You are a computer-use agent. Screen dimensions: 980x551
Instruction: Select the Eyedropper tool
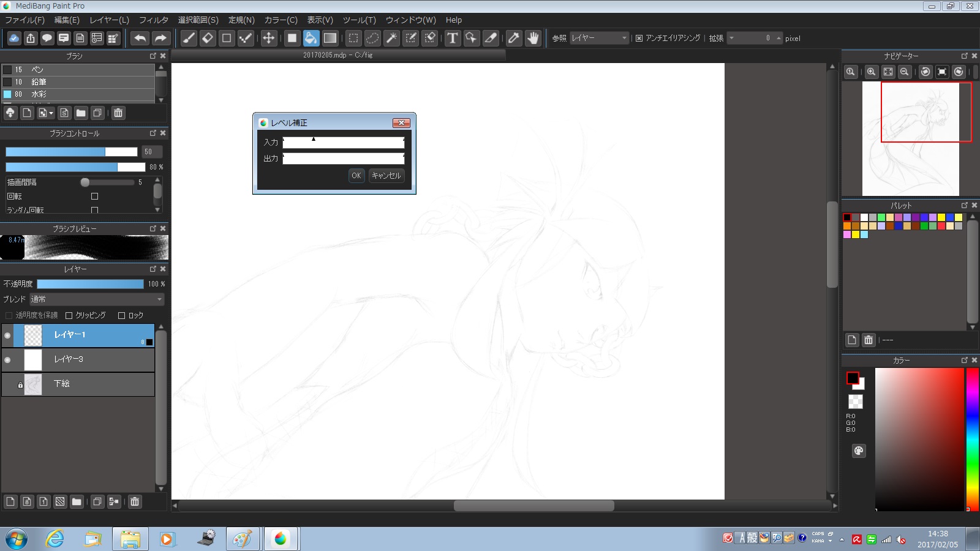tap(513, 38)
